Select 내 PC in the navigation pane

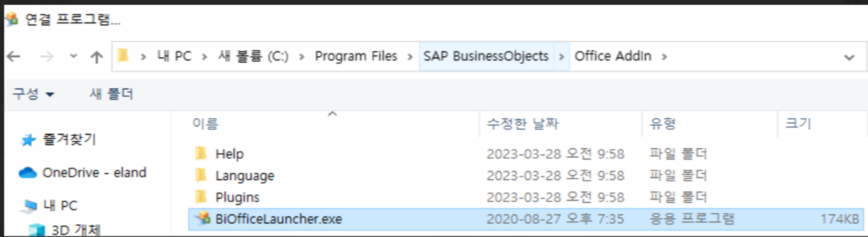click(60, 206)
